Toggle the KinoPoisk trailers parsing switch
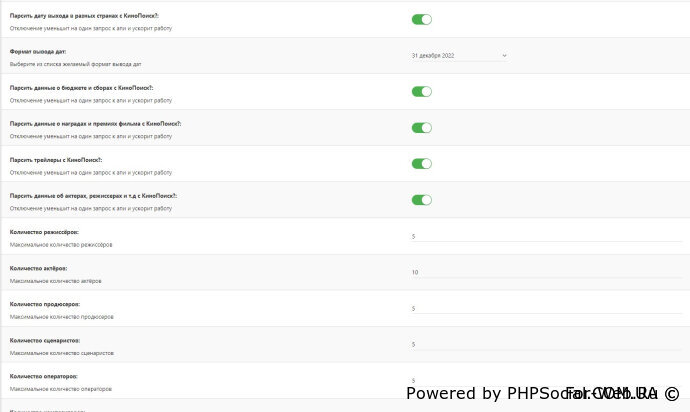Screen dimensions: 690x412 pyautogui.click(x=421, y=163)
